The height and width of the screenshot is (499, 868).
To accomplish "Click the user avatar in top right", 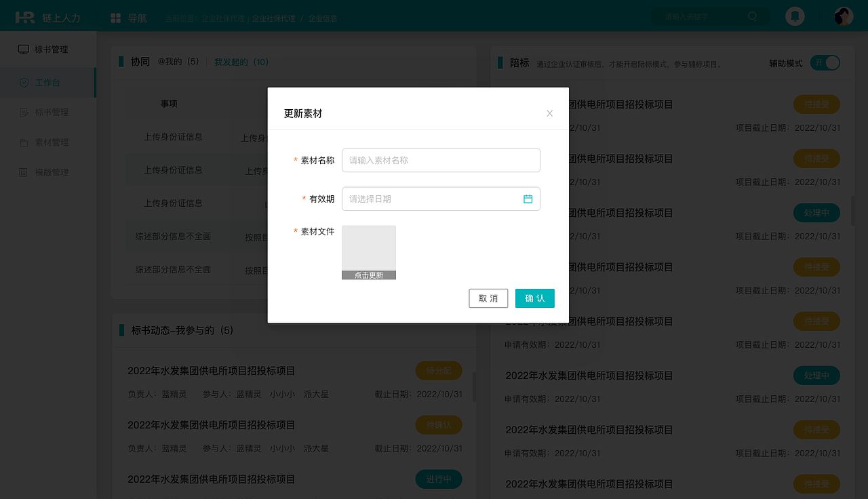I will point(842,16).
